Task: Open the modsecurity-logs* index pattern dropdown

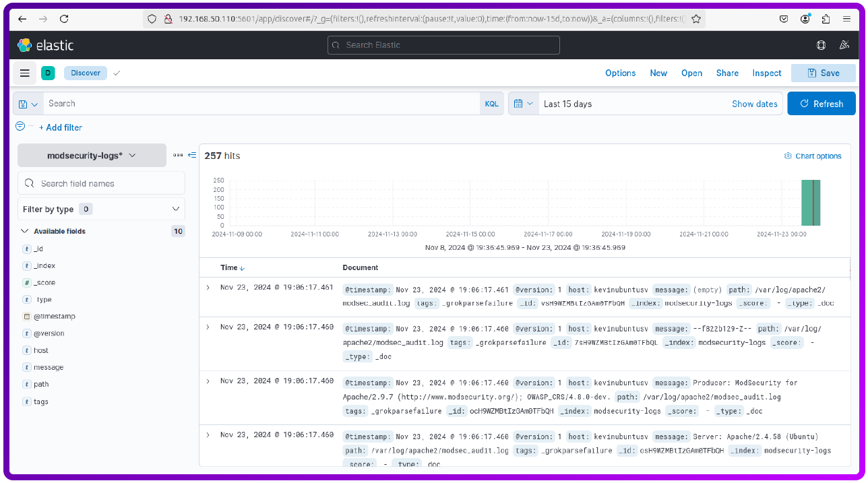Action: 92,154
